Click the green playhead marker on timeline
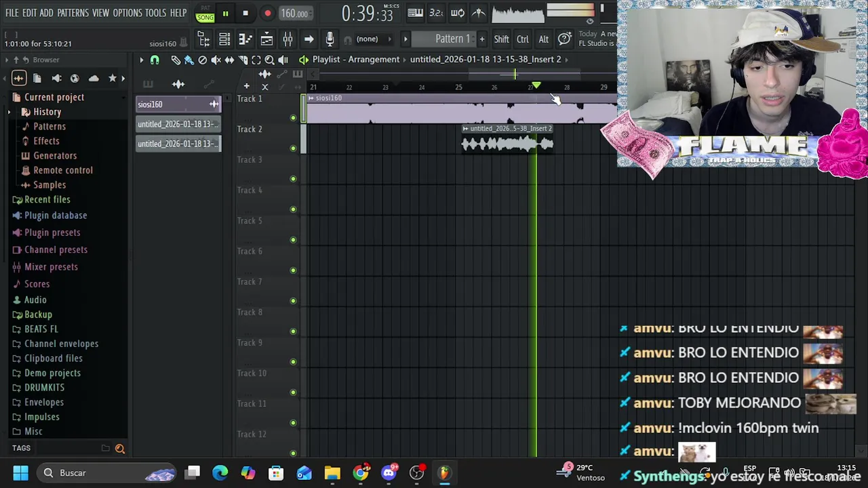 (536, 86)
